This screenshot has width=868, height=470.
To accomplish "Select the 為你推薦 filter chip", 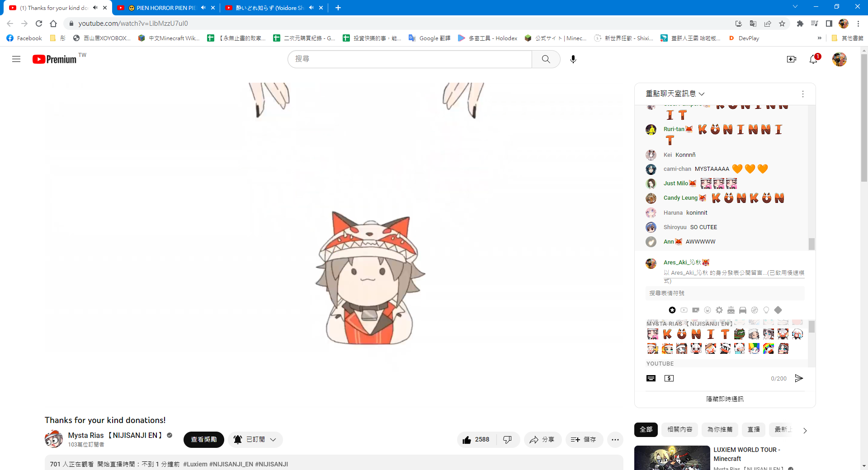I will click(x=720, y=429).
